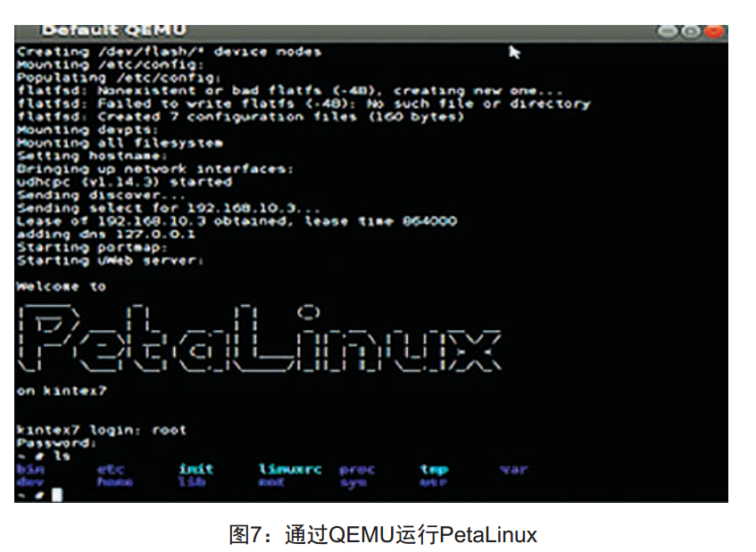The image size is (756, 552).
Task: Click the 'var' directory in ls output
Action: pyautogui.click(x=514, y=469)
